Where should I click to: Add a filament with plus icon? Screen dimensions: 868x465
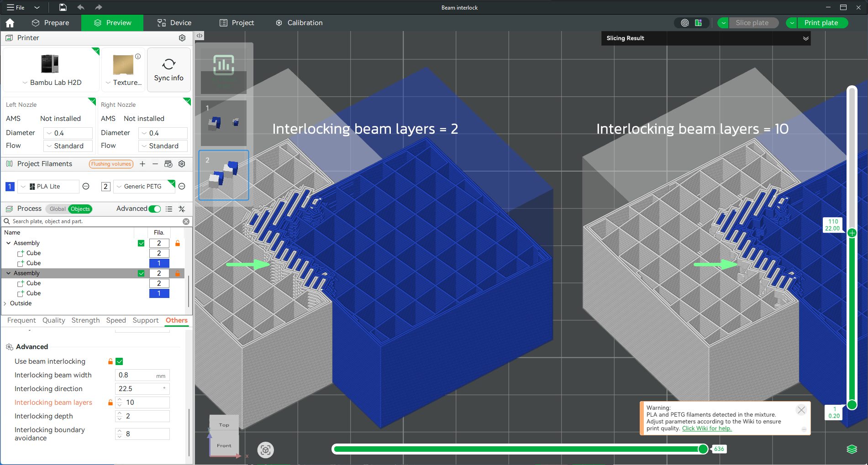(142, 164)
